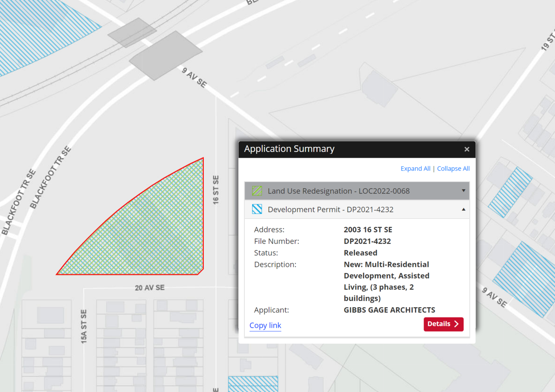The image size is (555, 392).
Task: Click the 15A ST SE street label
Action: coord(84,327)
